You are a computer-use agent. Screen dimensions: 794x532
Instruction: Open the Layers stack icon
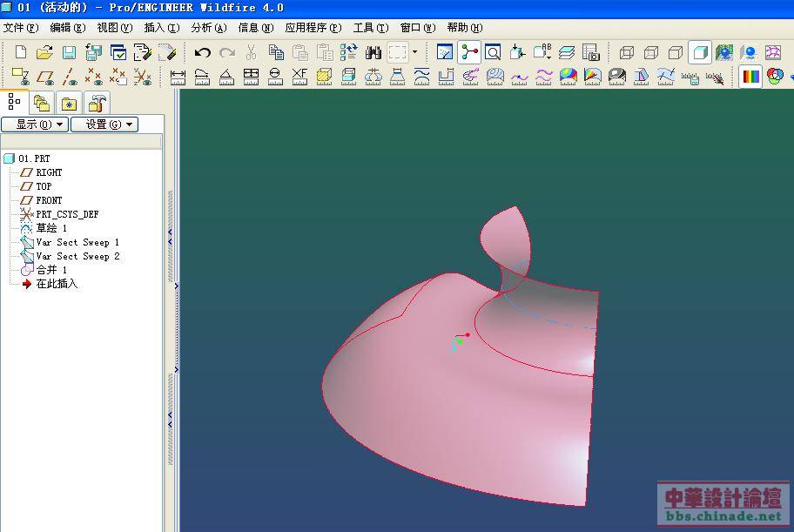point(567,52)
